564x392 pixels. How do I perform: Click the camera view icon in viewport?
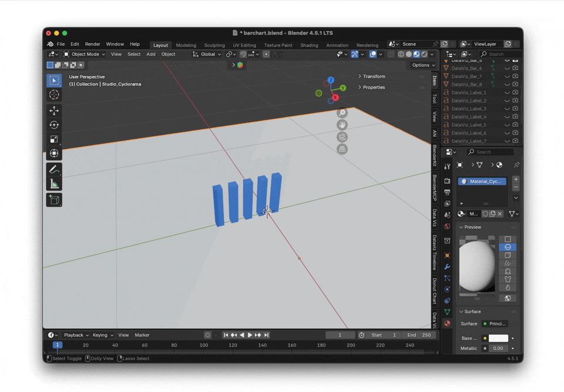coord(342,137)
